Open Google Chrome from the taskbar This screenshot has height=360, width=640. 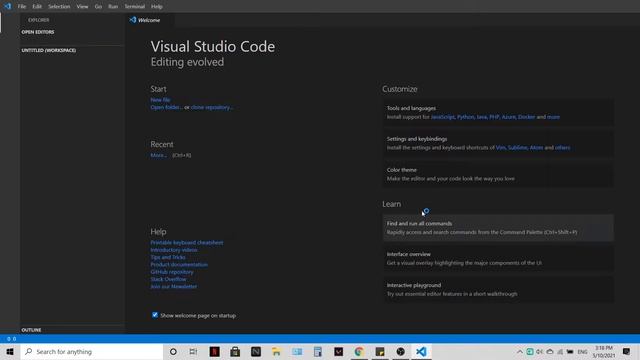(x=359, y=351)
